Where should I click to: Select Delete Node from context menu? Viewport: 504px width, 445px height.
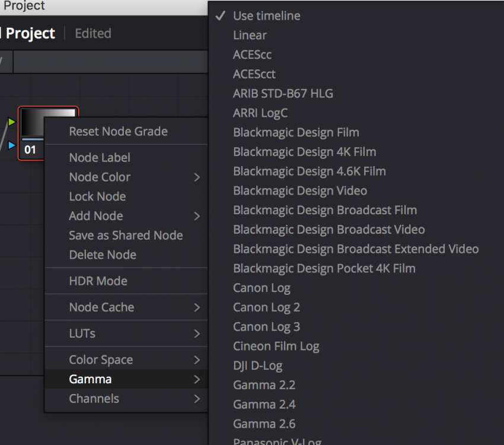(103, 255)
